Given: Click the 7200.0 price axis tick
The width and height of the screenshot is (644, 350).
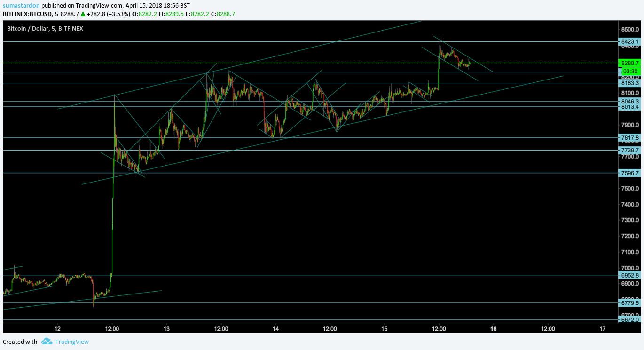Looking at the screenshot, I should click(x=630, y=236).
